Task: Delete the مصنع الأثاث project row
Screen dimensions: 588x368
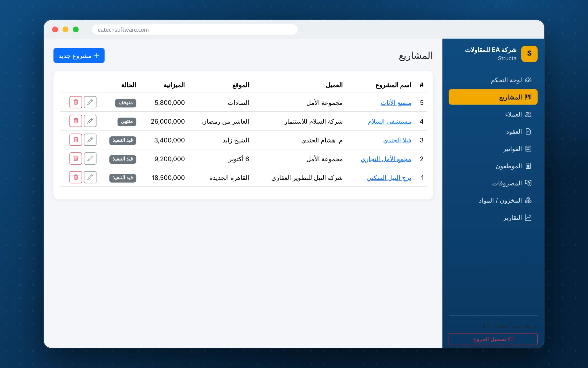Action: click(x=75, y=102)
